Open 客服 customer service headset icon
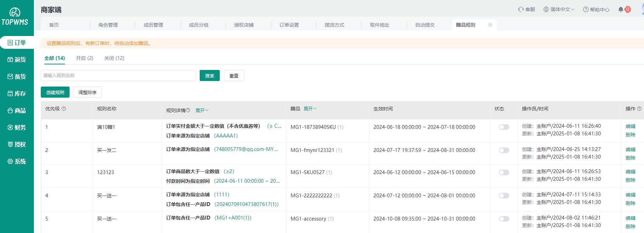 pos(521,9)
